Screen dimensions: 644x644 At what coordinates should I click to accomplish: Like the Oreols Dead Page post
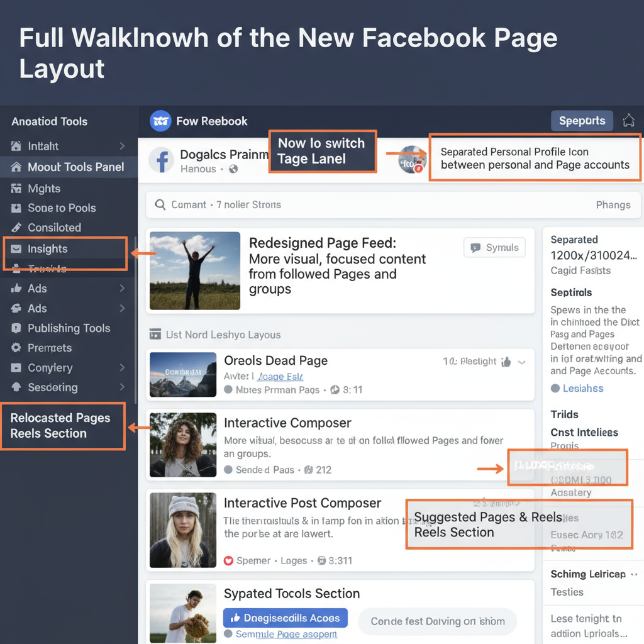(506, 362)
